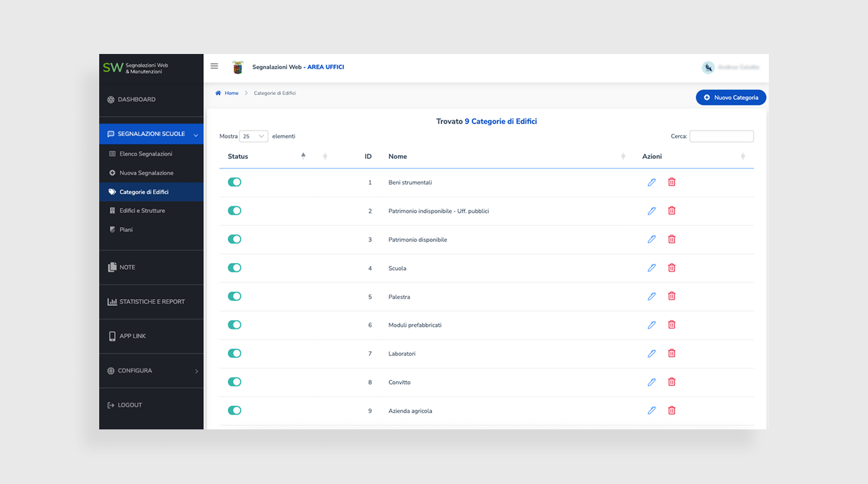Viewport: 868px width, 484px height.
Task: Disable the Patrimonio disponibile status toggle
Action: click(234, 240)
